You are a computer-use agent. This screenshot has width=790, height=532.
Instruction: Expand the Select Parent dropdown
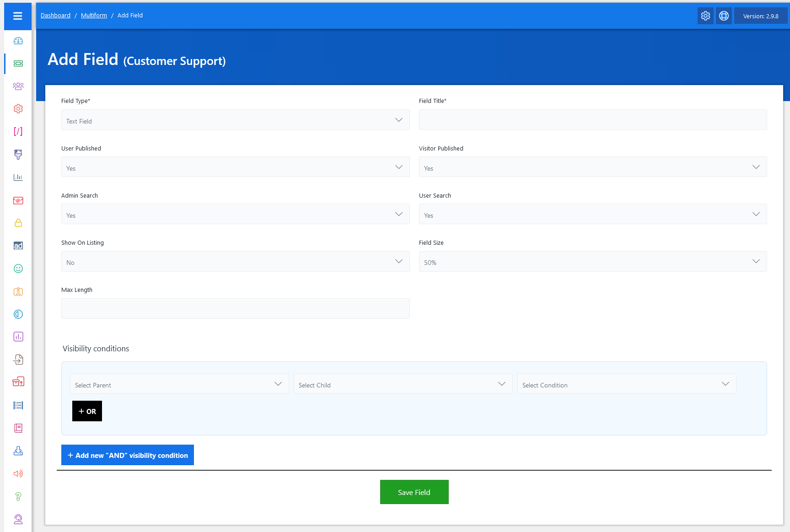179,384
